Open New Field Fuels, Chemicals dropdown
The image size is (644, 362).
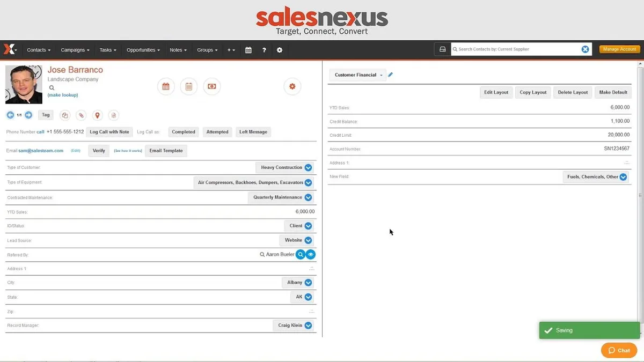pyautogui.click(x=596, y=176)
